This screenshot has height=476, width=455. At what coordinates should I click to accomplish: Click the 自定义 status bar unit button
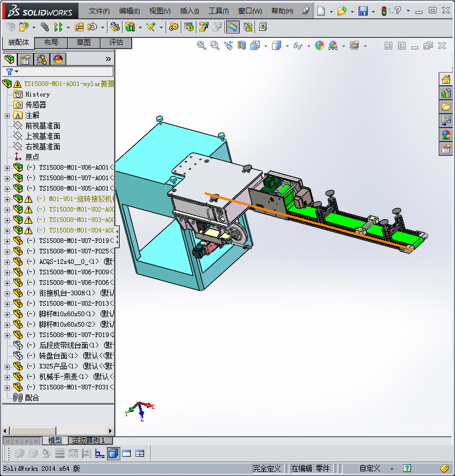[x=370, y=468]
